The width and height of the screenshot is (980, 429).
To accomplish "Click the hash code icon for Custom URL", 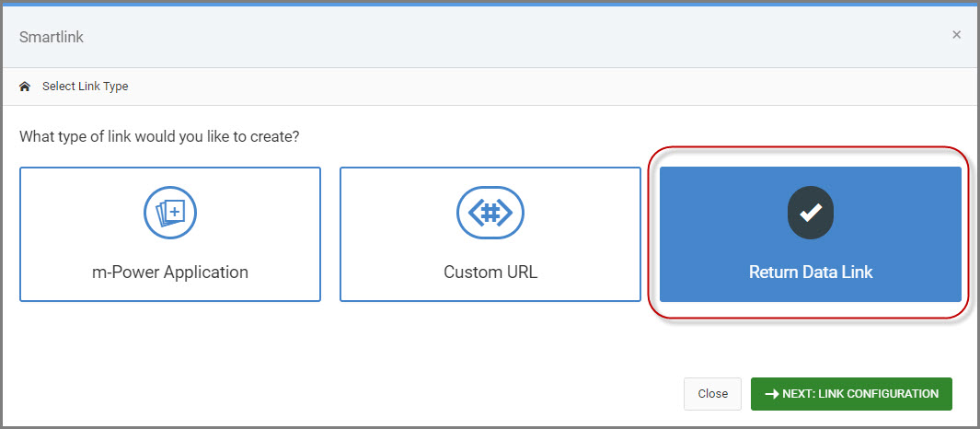I will tap(490, 214).
